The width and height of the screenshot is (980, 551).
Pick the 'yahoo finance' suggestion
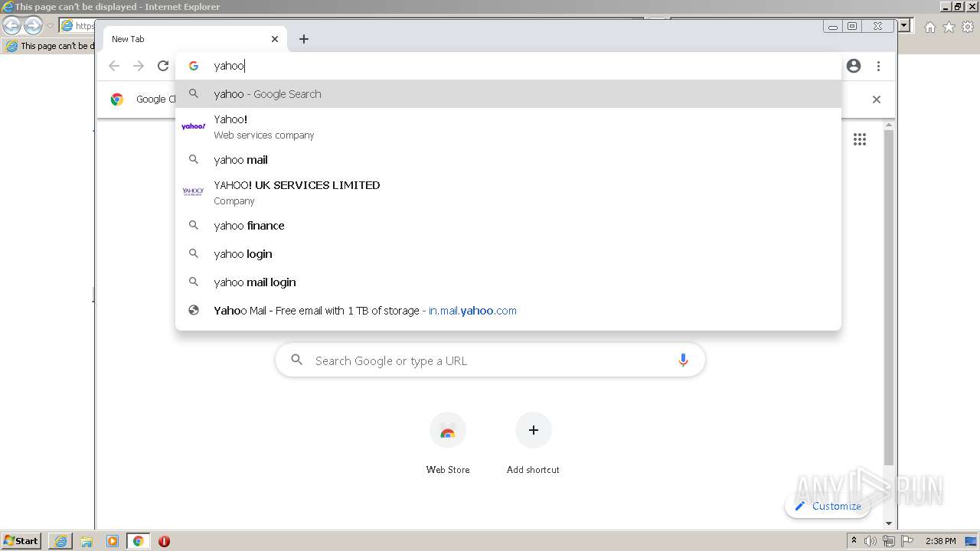click(x=508, y=226)
